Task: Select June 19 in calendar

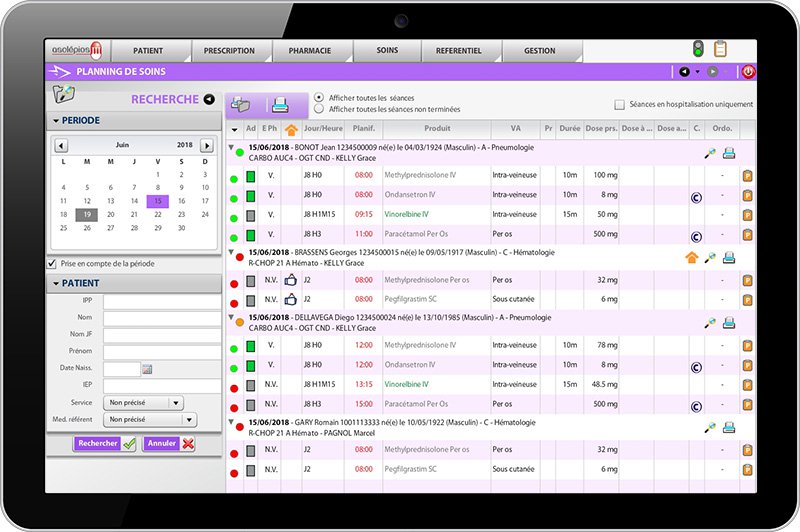Action: pos(87,215)
